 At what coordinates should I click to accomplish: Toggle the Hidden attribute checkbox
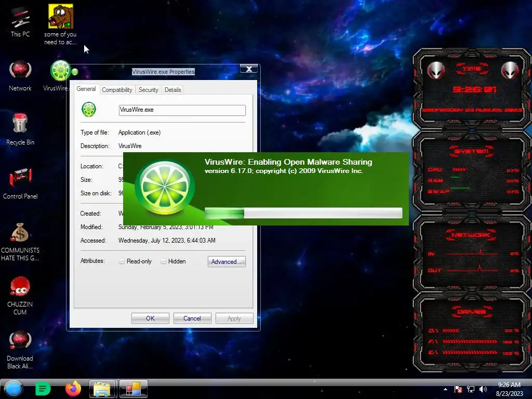click(x=163, y=261)
